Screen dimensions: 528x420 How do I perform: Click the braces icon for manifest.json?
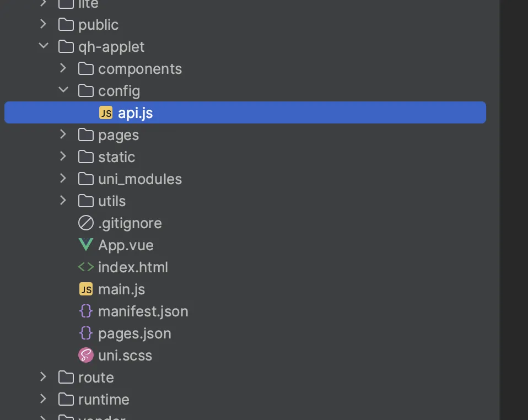[85, 311]
